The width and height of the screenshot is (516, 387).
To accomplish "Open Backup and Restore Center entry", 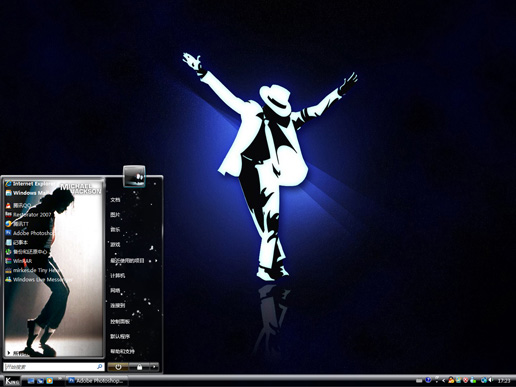I will pos(27,252).
